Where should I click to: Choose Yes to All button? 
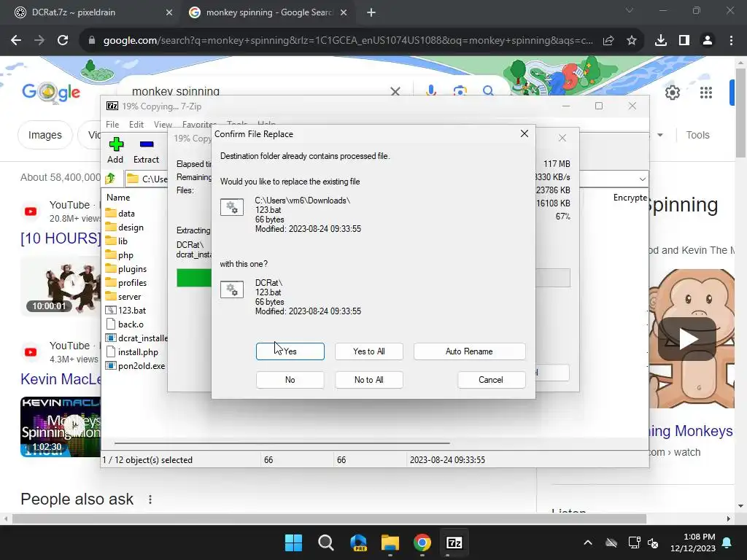[x=368, y=351]
